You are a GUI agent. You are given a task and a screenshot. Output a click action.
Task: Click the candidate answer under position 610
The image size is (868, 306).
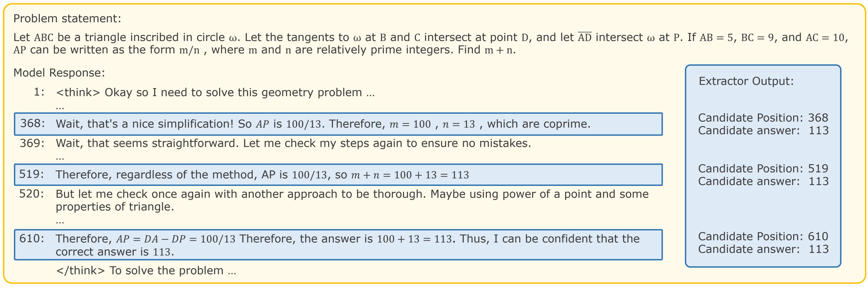coord(763,249)
